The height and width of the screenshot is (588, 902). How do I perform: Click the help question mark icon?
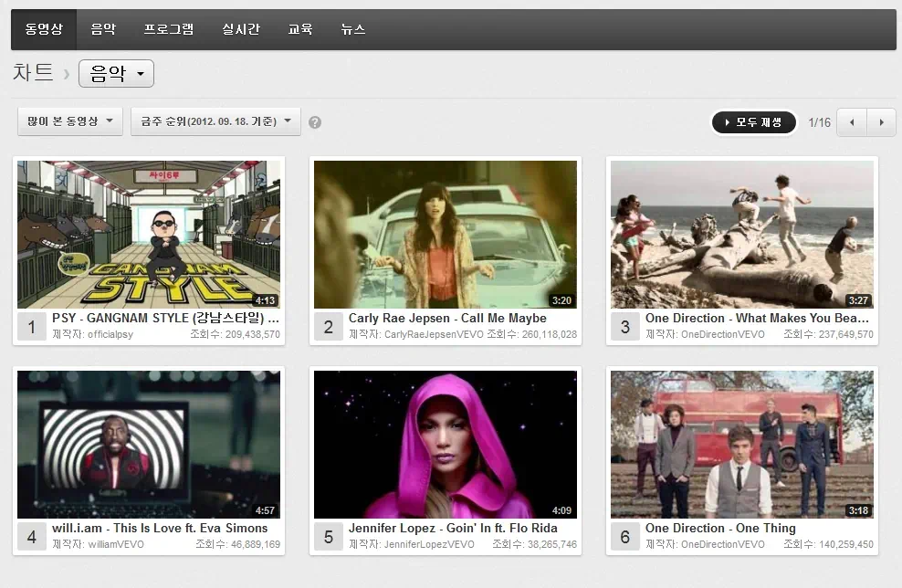point(315,122)
